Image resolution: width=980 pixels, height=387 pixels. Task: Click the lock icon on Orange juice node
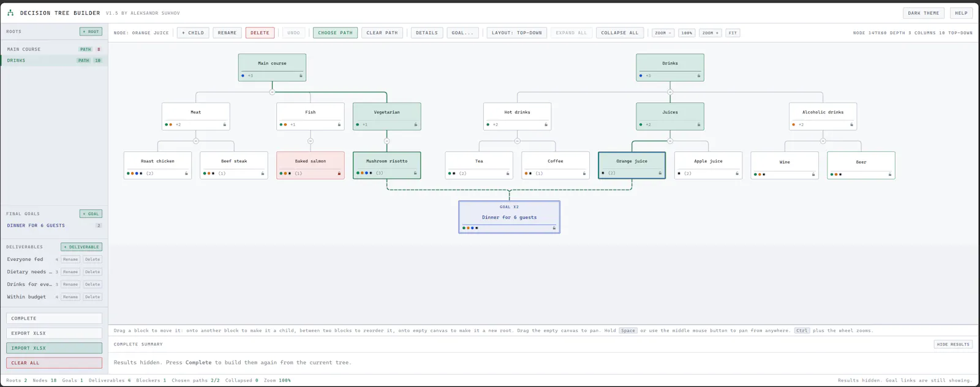[x=660, y=173]
